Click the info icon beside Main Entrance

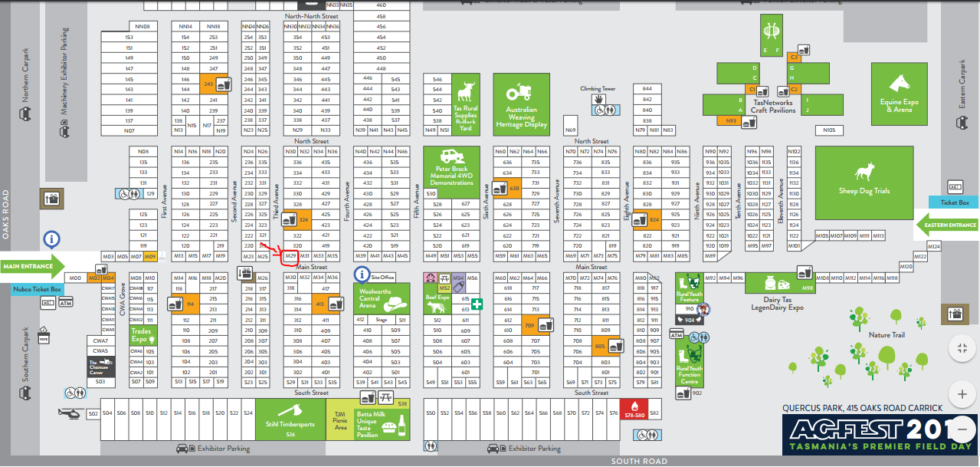[x=51, y=238]
